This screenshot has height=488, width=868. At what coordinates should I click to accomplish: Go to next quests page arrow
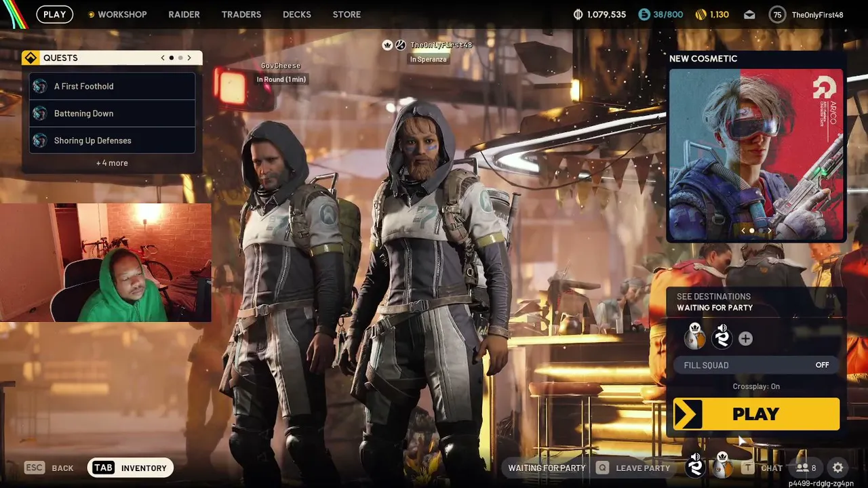tap(189, 58)
